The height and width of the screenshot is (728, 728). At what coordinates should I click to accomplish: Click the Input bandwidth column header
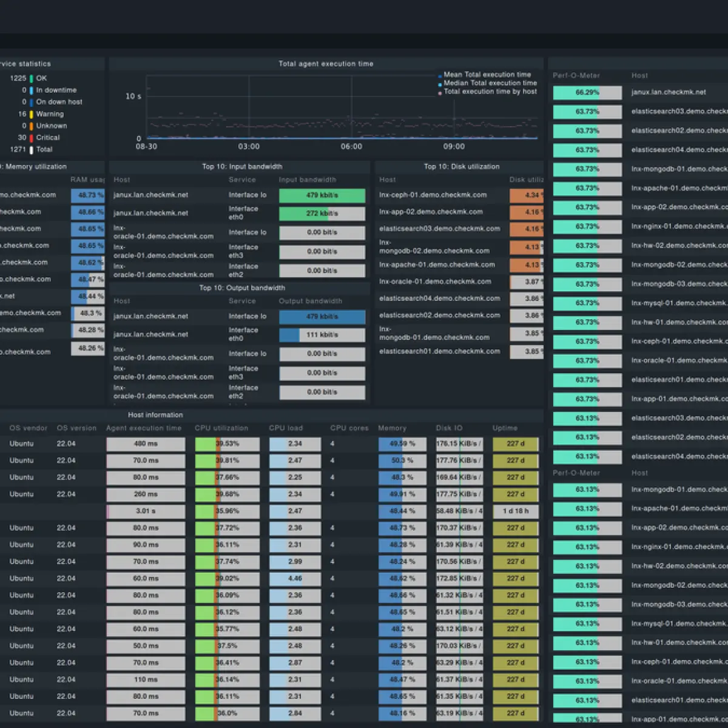(x=308, y=180)
